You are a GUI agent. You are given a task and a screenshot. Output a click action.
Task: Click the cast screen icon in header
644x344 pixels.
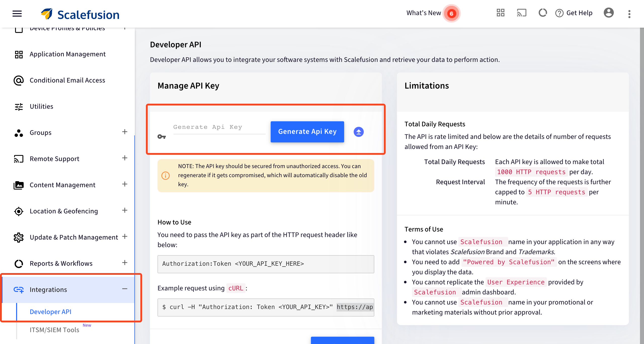521,13
